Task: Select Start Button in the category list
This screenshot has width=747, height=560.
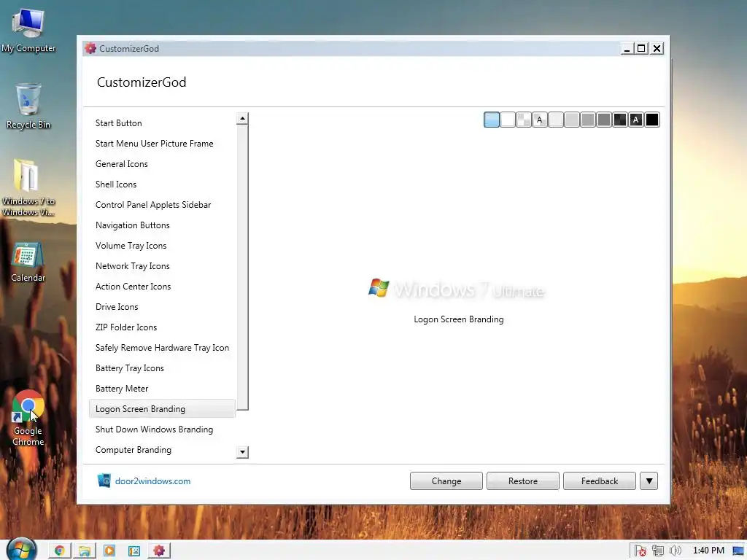Action: [x=163, y=122]
